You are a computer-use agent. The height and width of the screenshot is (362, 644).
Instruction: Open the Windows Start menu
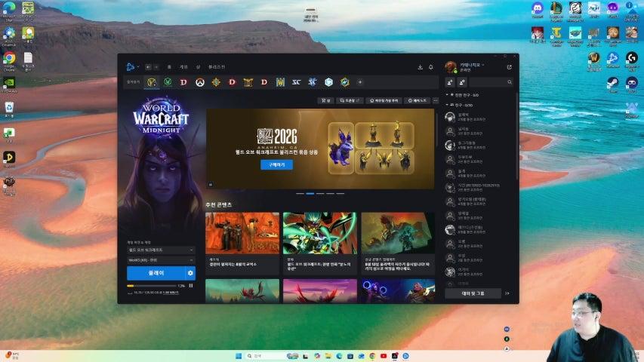click(239, 356)
